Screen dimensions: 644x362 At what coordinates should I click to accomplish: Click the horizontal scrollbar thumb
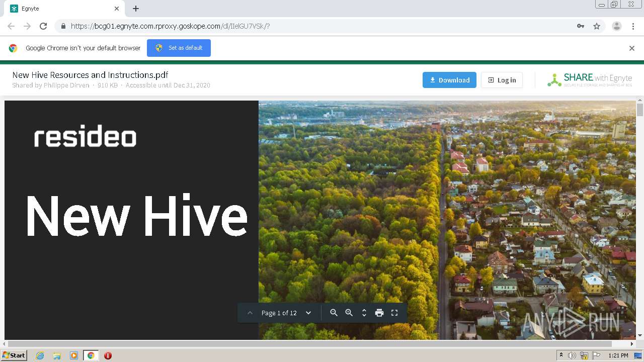[310, 344]
